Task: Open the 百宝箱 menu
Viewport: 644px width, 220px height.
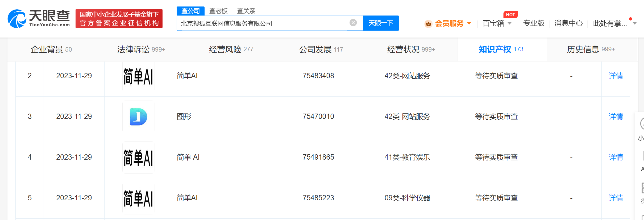Action: [493, 23]
